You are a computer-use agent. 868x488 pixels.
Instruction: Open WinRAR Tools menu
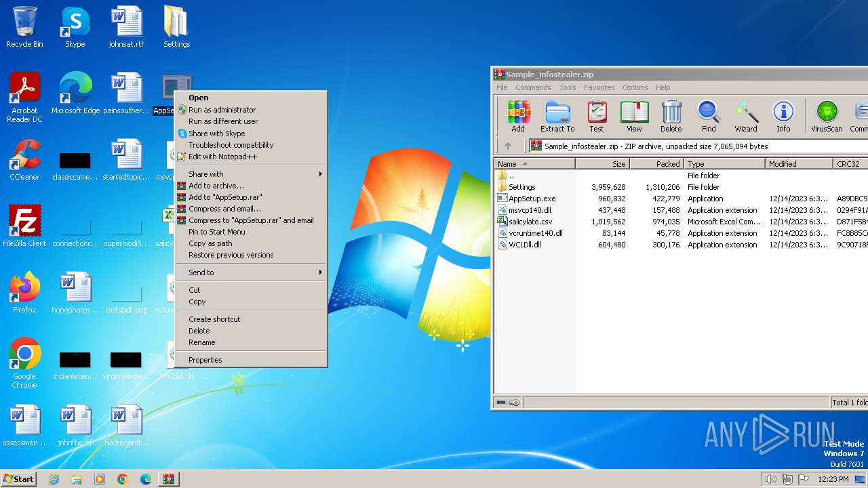click(x=568, y=87)
